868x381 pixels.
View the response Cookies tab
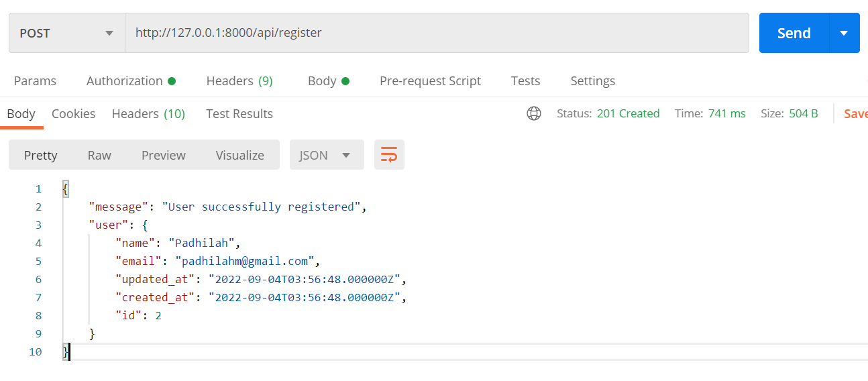tap(73, 113)
